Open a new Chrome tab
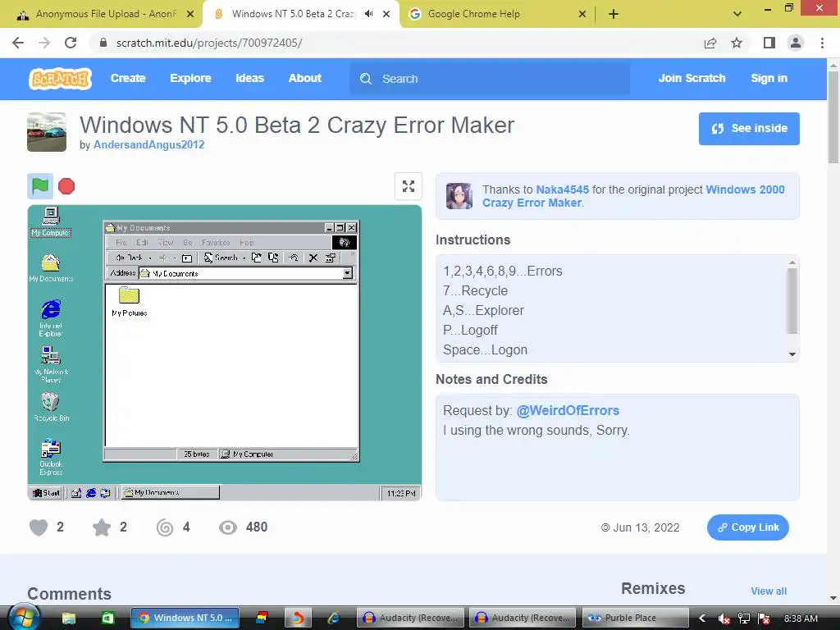Image resolution: width=840 pixels, height=630 pixels. pyautogui.click(x=614, y=14)
